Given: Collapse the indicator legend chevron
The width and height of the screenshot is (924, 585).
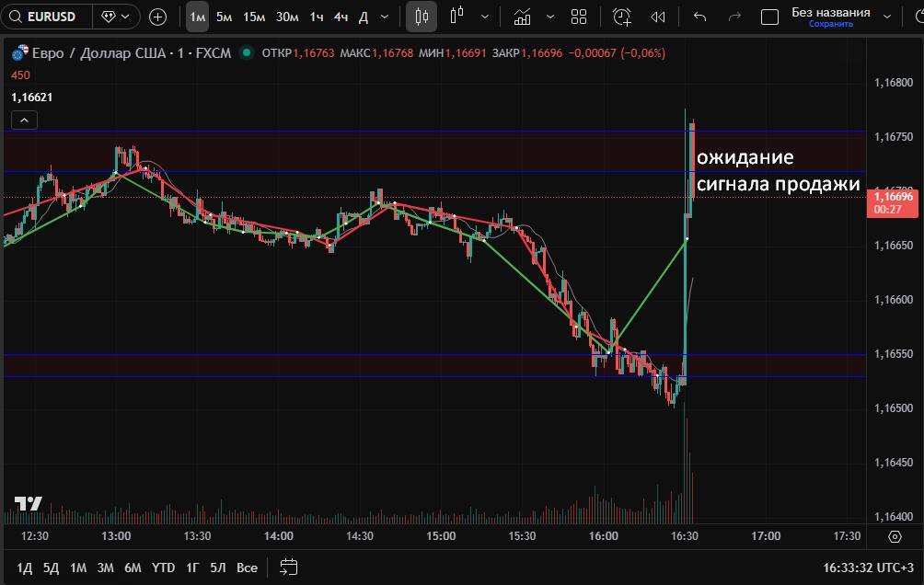Looking at the screenshot, I should [x=24, y=120].
